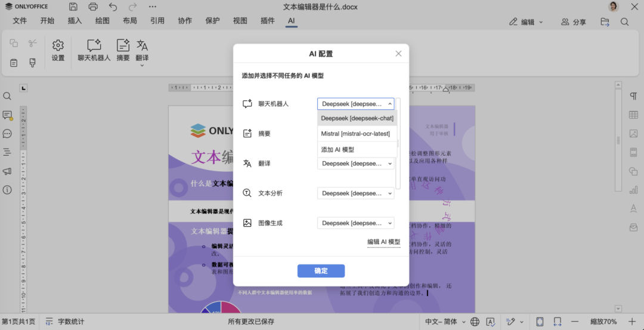Screen dimensions: 644x330
Task: Click the user avatar at top right
Action: point(613,7)
